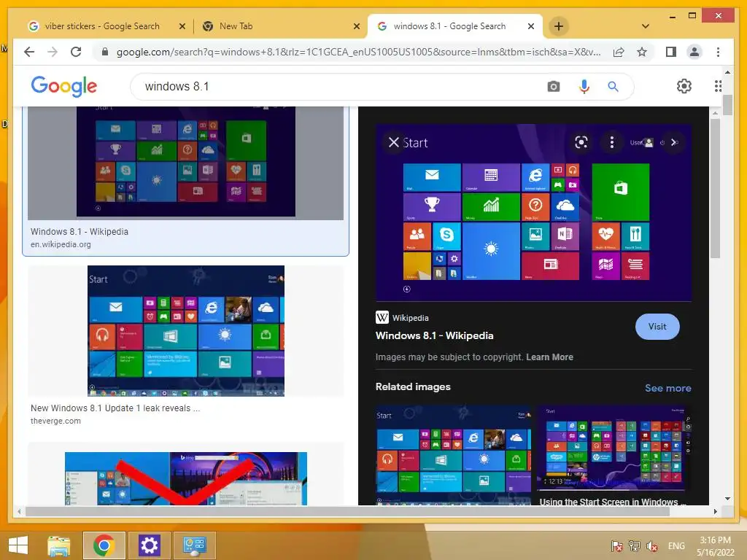Open Windows 8.1 - Wikipedia preview title
The height and width of the screenshot is (560, 747).
434,335
